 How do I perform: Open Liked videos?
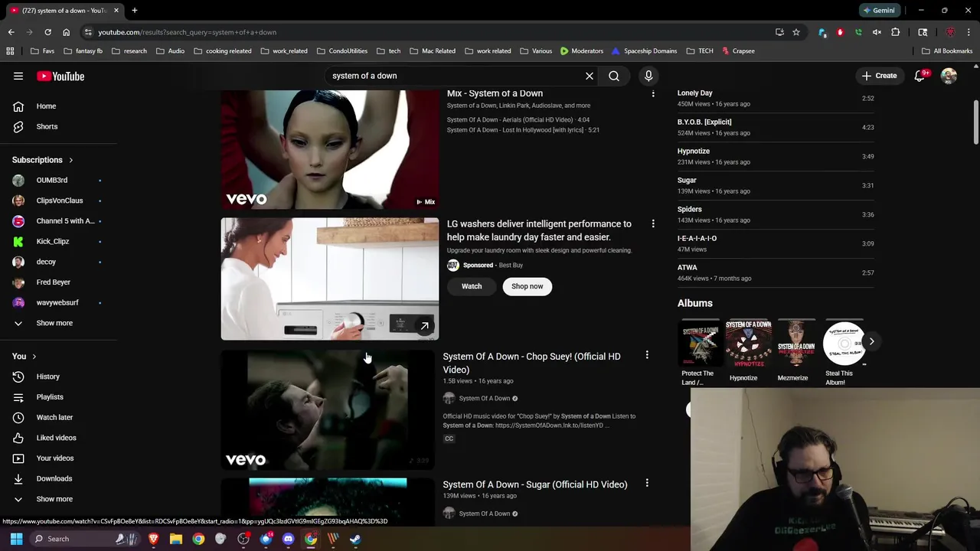pos(56,438)
